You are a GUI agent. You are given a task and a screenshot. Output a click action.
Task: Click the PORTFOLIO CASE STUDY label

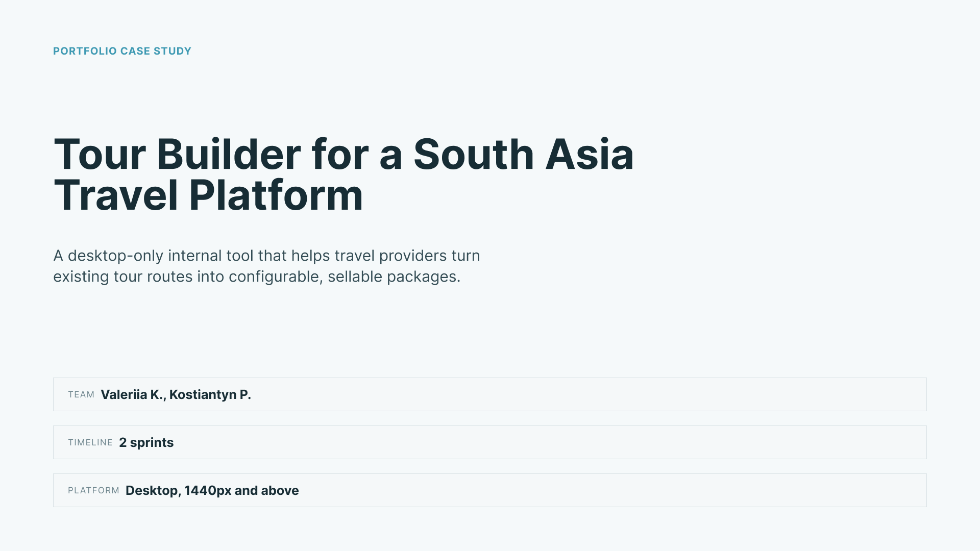[122, 51]
